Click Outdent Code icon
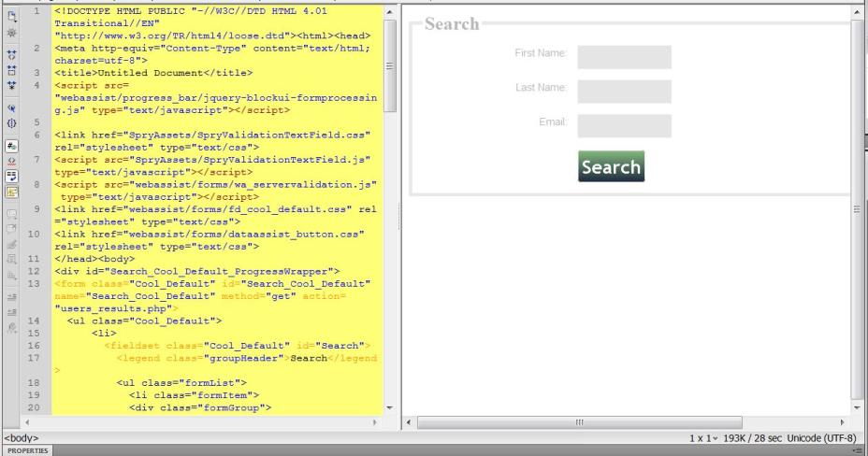 point(11,312)
